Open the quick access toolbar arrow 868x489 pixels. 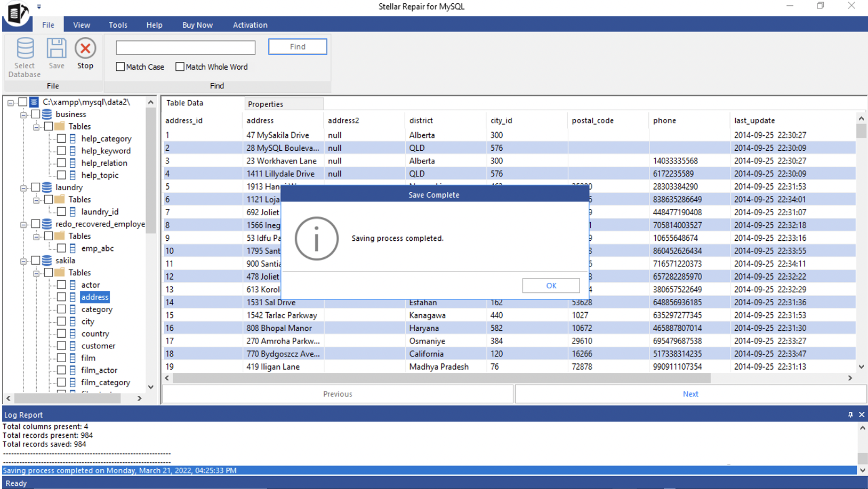(38, 7)
